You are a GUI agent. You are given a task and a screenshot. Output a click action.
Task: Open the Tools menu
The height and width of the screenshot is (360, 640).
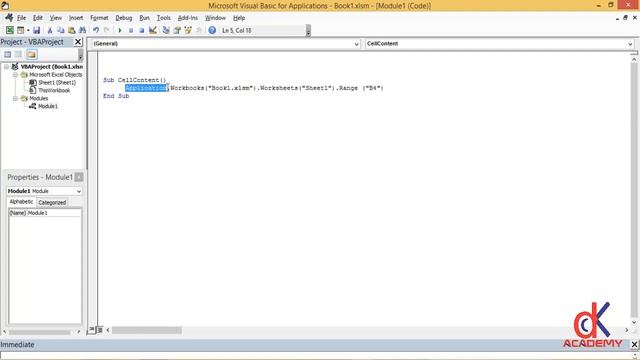tap(163, 18)
